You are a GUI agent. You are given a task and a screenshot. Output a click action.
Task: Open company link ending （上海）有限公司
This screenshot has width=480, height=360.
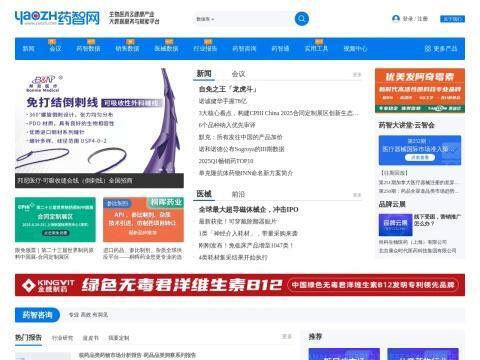[413, 242]
